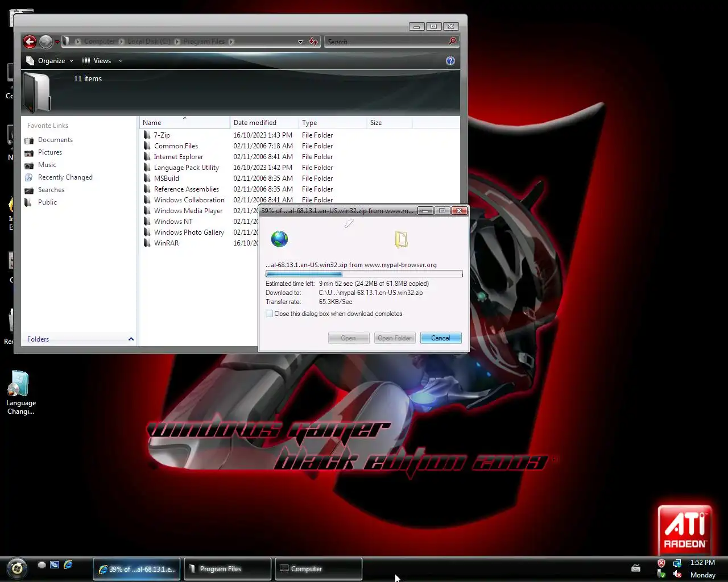728x582 pixels.
Task: Open the Explorer help question-mark icon
Action: coord(450,61)
